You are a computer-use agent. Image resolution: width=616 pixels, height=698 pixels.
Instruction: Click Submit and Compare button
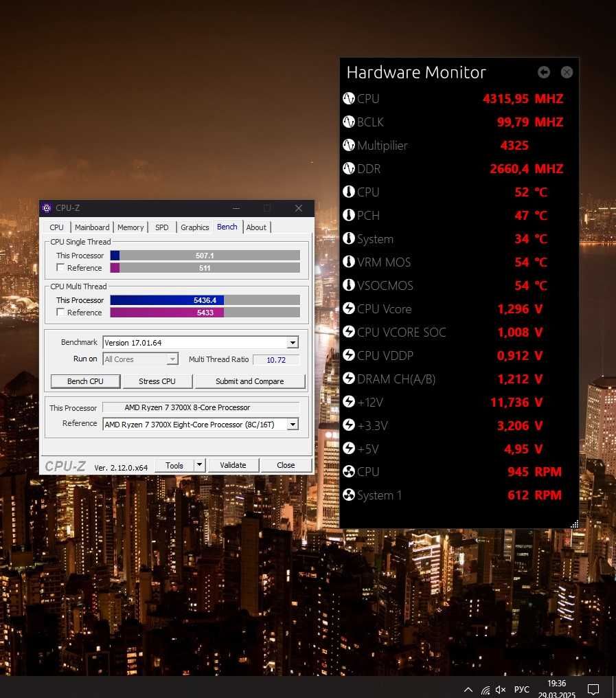[250, 381]
